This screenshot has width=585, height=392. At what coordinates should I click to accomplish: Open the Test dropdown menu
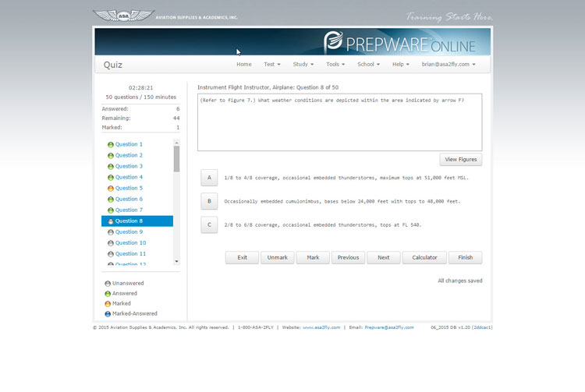(272, 65)
